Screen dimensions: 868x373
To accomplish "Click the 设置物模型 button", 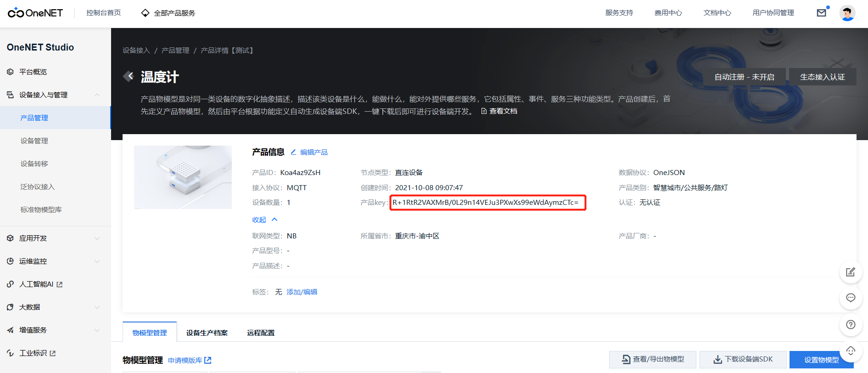I will (x=821, y=360).
